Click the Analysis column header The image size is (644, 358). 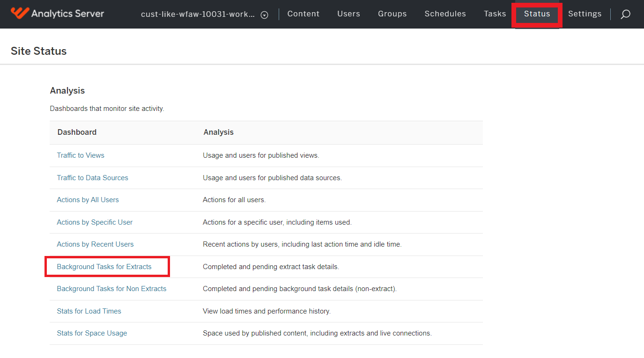(218, 132)
